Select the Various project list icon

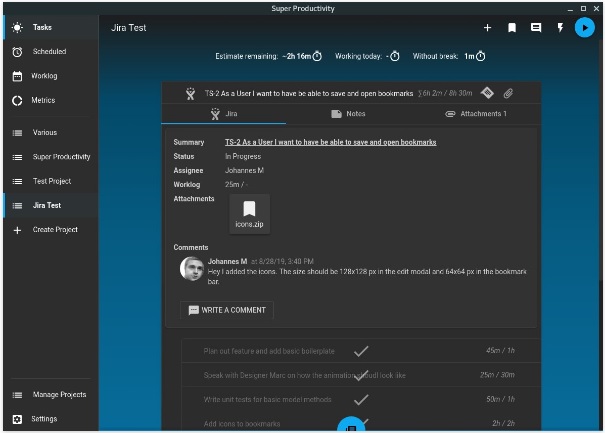(17, 133)
